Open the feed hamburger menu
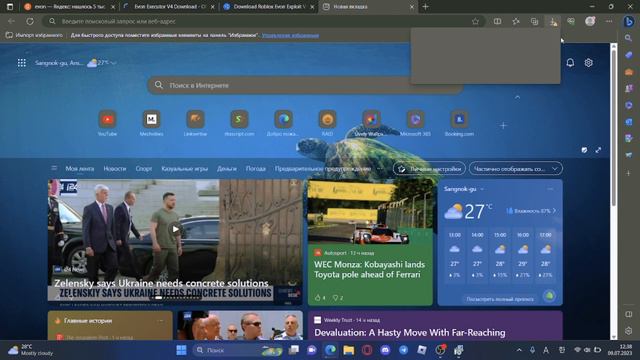640x360 pixels. pos(54,168)
